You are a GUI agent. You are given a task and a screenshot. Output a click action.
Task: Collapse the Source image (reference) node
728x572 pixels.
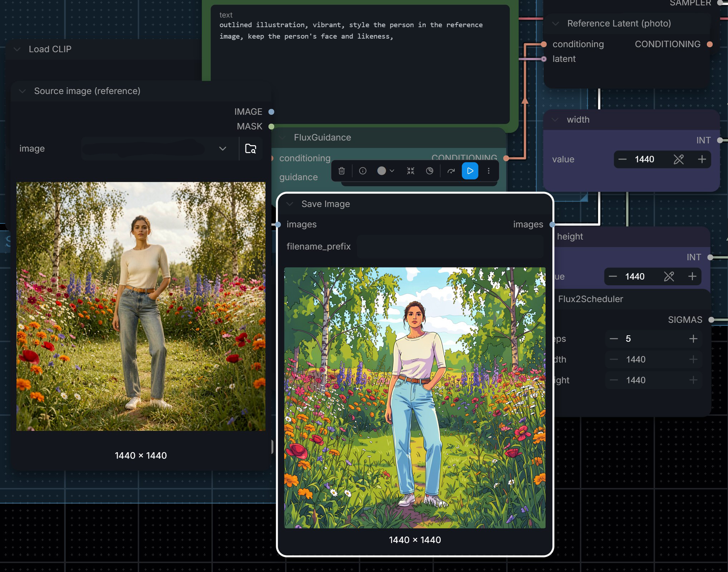click(x=23, y=91)
